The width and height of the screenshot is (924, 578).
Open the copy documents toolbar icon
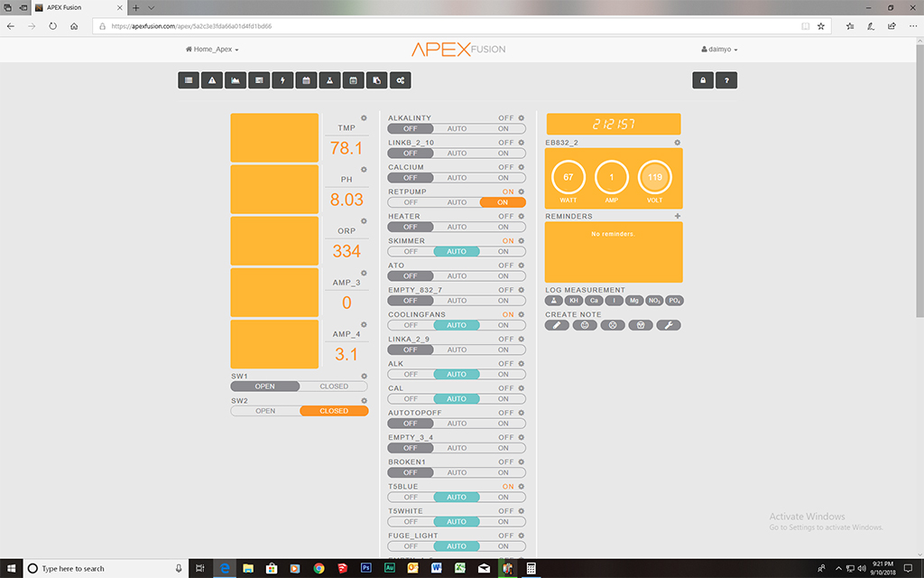(x=377, y=80)
